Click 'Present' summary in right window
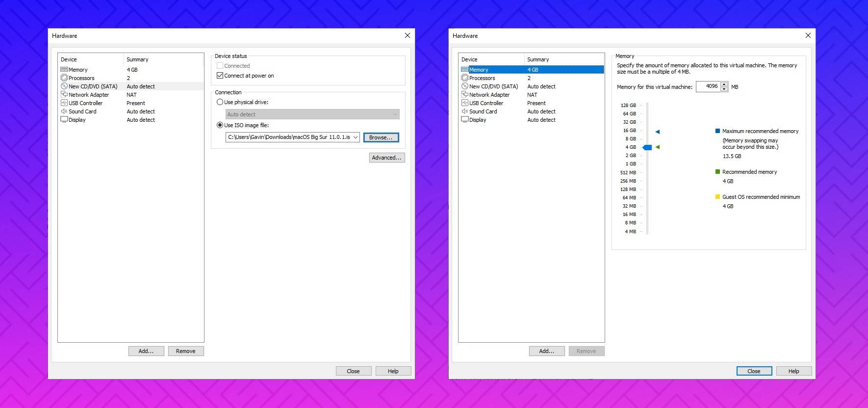 (536, 103)
